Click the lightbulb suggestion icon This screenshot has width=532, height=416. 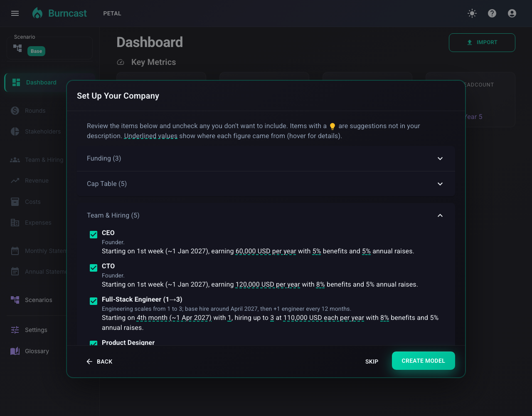pos(332,126)
